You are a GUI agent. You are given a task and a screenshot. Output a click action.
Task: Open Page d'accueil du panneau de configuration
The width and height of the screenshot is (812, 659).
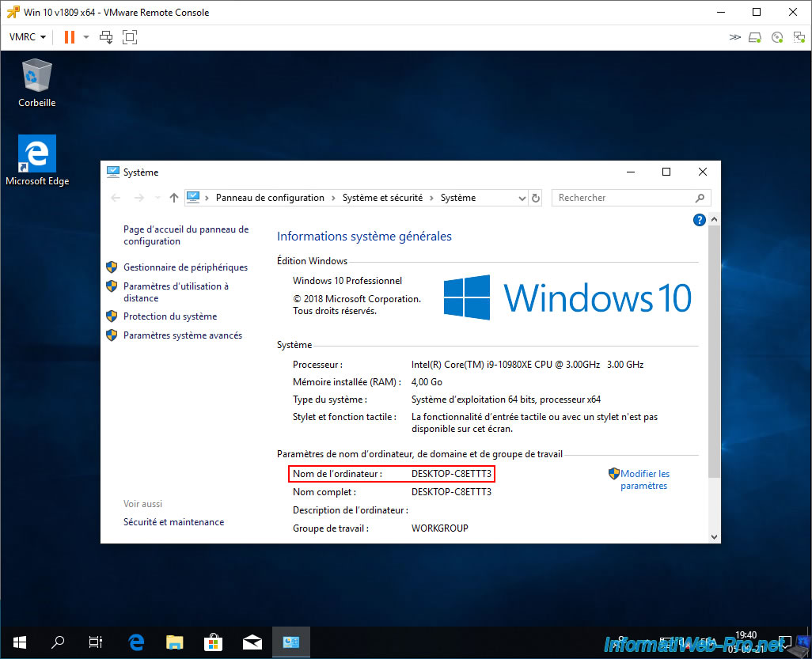(x=186, y=235)
